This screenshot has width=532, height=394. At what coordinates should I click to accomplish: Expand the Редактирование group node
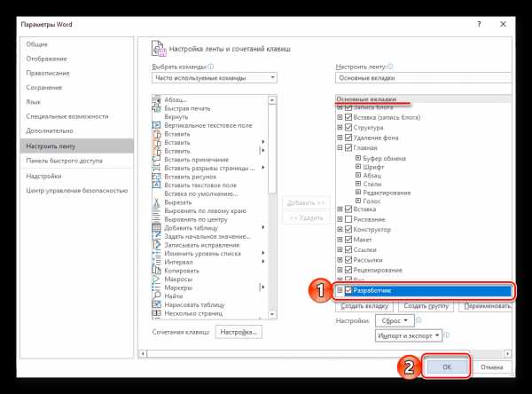(358, 193)
